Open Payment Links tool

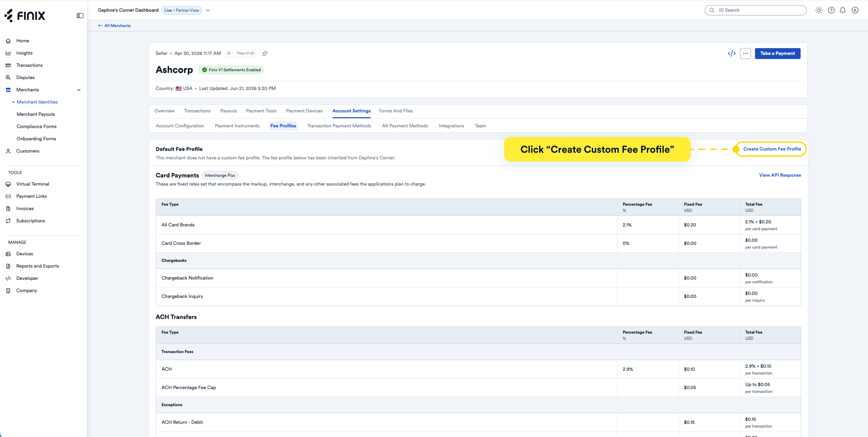[31, 196]
